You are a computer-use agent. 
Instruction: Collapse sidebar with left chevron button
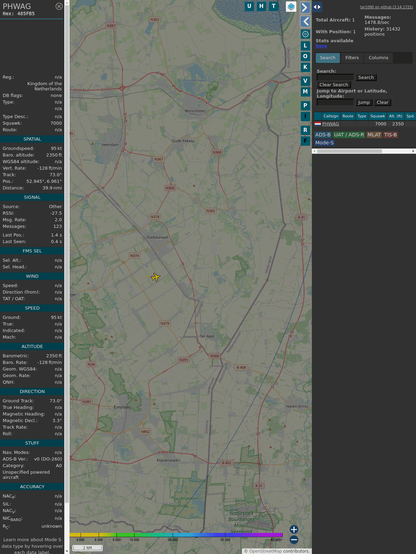305,22
